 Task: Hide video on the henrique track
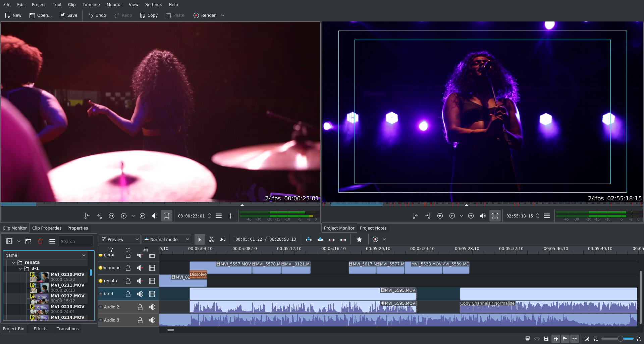coord(152,267)
